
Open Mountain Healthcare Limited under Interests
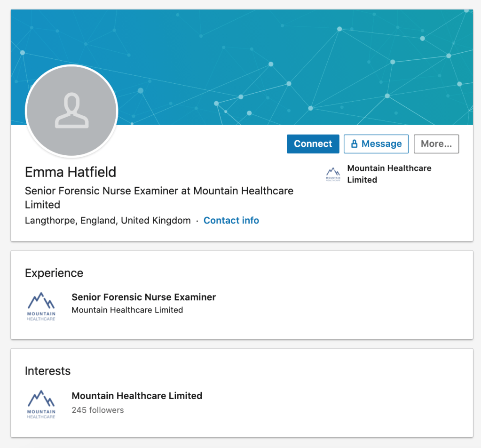pos(137,396)
